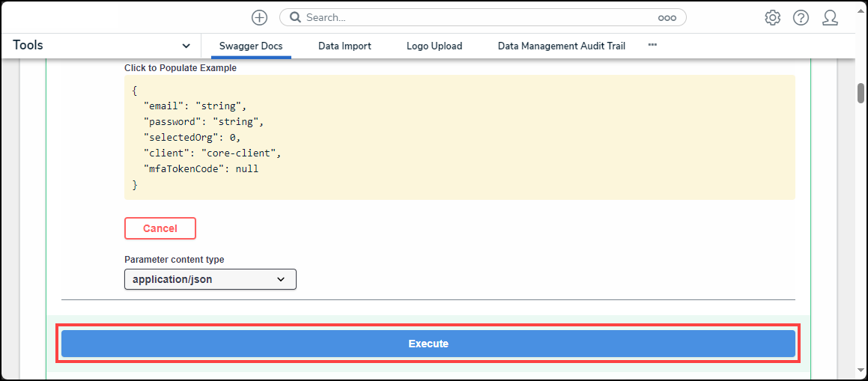This screenshot has width=868, height=381.
Task: Open Parameter content type application/json dropdown
Action: click(x=210, y=279)
